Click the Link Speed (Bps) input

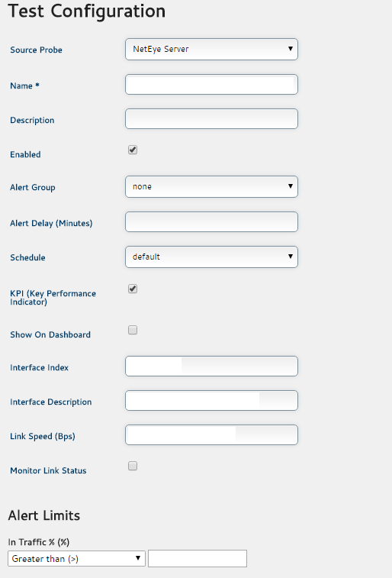211,435
